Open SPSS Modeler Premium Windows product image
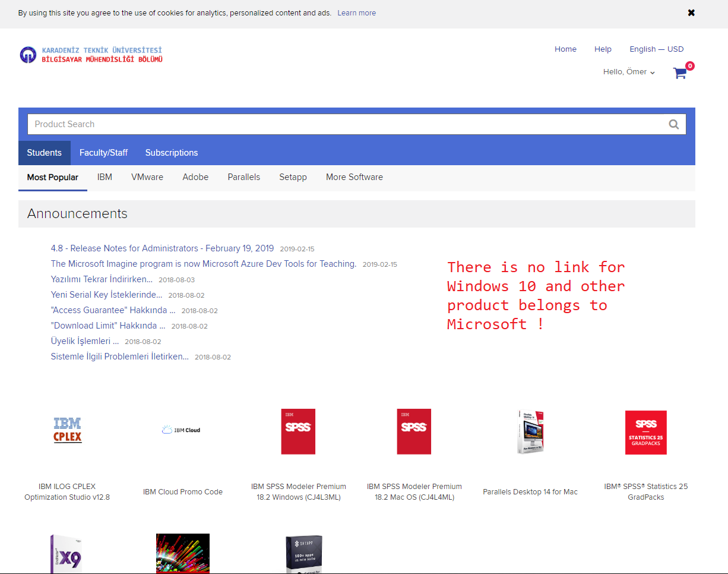This screenshot has width=728, height=574. (x=298, y=431)
